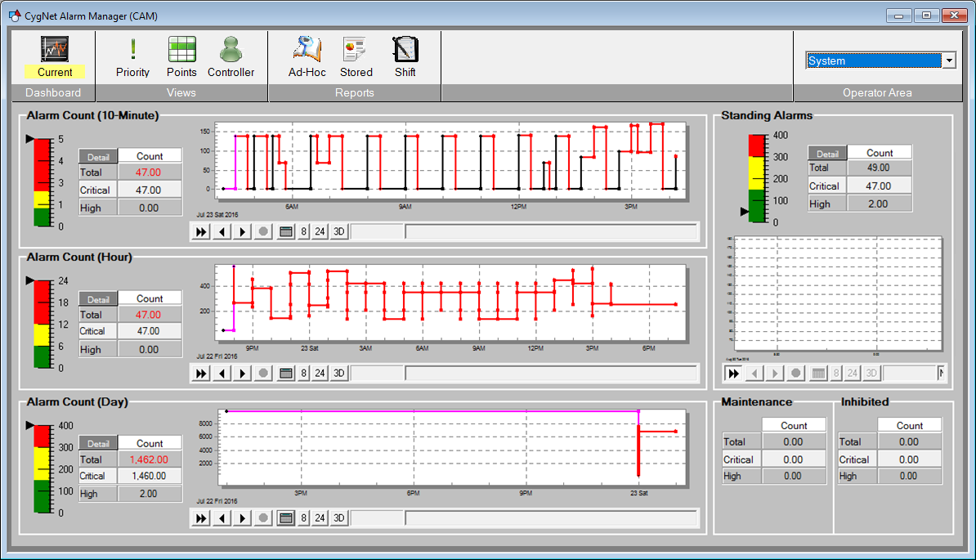Step forward in 10-Minute alarm chart

[x=242, y=231]
